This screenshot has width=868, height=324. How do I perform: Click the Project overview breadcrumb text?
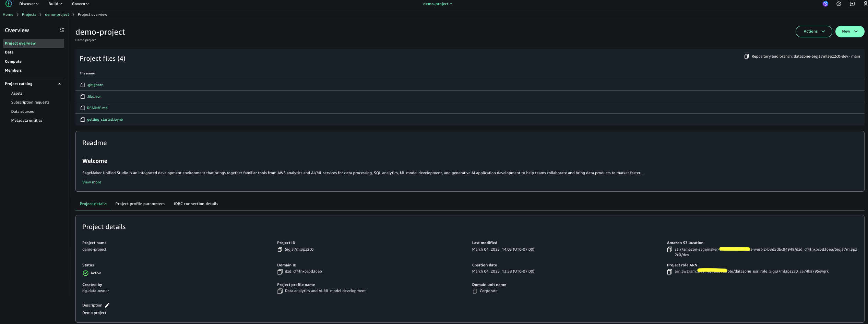tap(93, 14)
